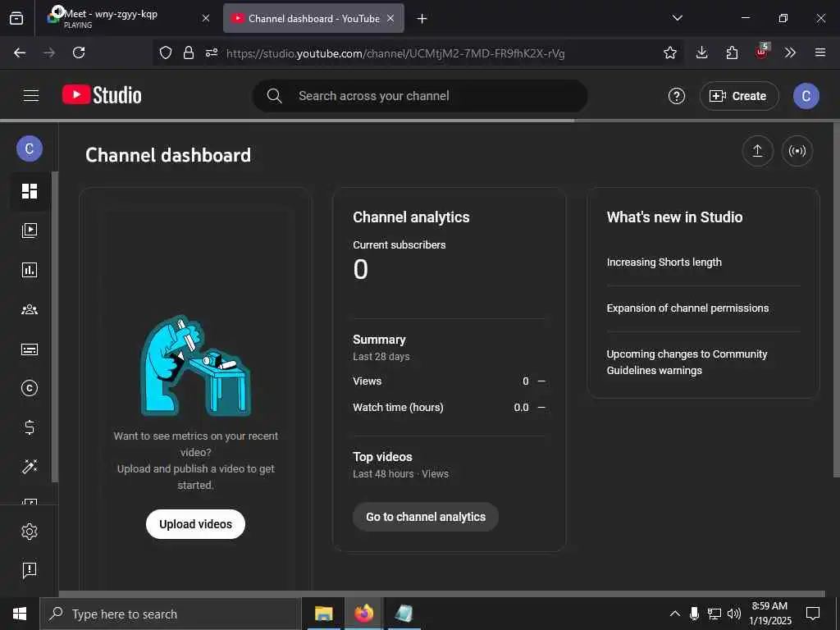
Task: Show more toolbar tools chevron
Action: (790, 52)
